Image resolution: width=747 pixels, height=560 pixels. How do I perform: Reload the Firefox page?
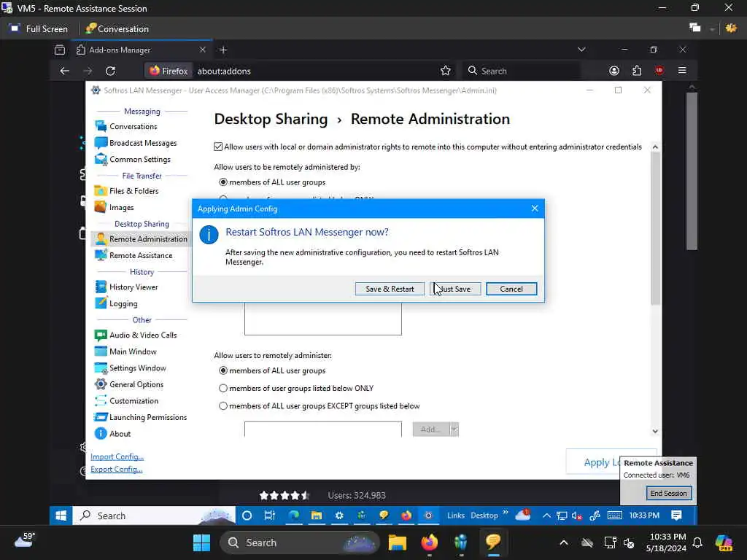tap(111, 71)
